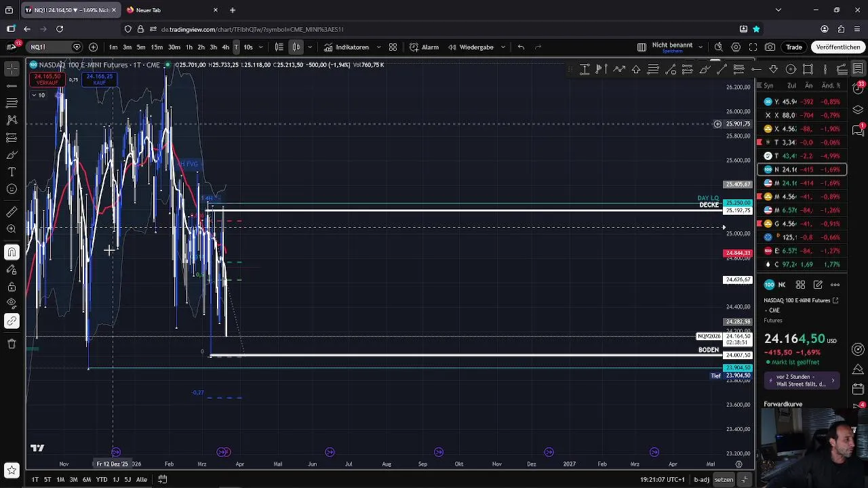Select the rectangle drawing tool in floating toolbar

808,69
